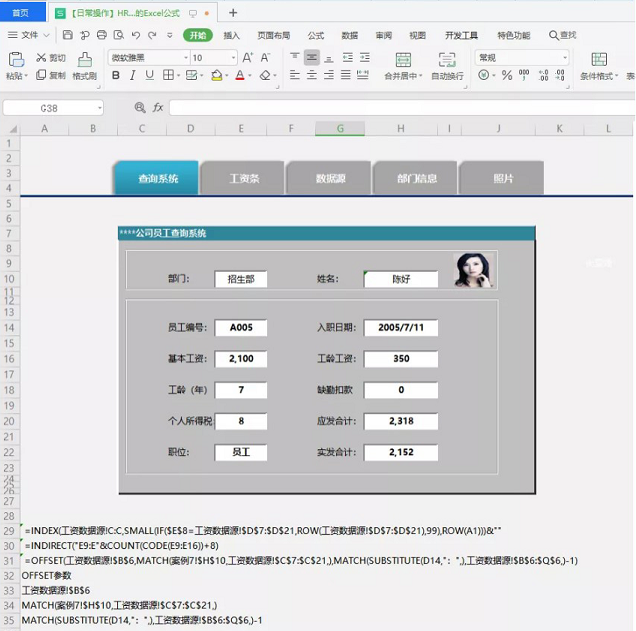Viewport: 636px width, 631px height.
Task: Expand the fill color dropdown arrow
Action: [227, 75]
